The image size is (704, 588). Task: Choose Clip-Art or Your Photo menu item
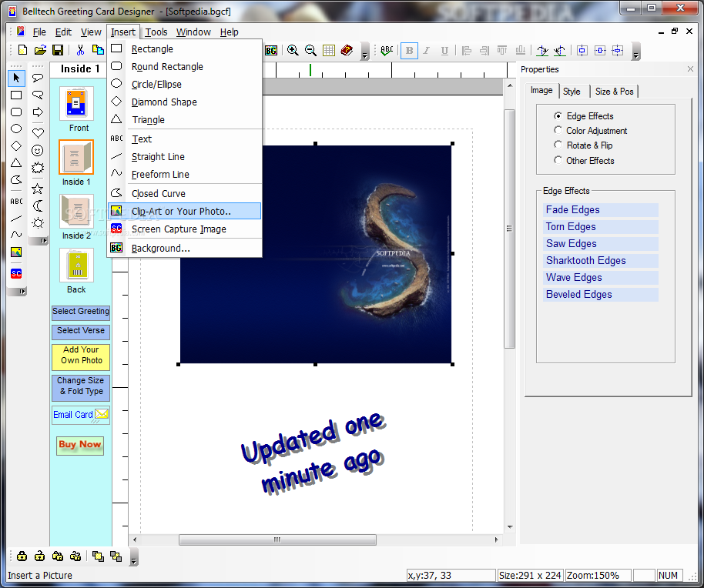pos(184,211)
